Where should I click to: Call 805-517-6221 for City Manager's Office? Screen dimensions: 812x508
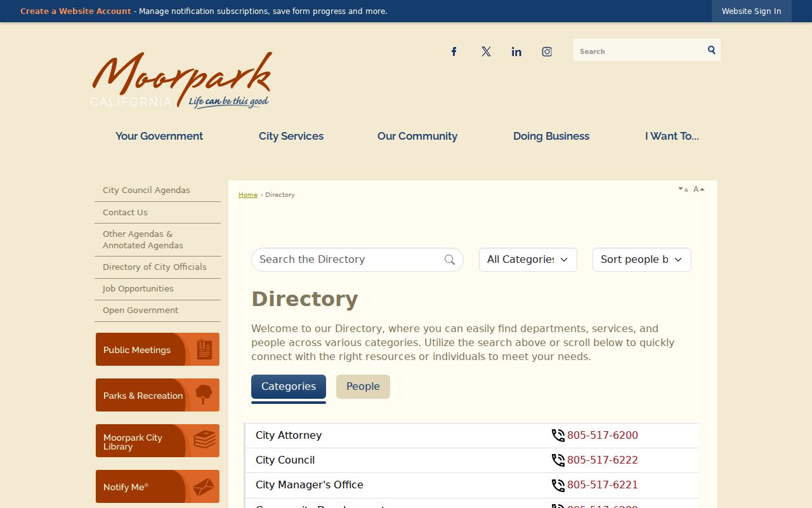tap(603, 485)
